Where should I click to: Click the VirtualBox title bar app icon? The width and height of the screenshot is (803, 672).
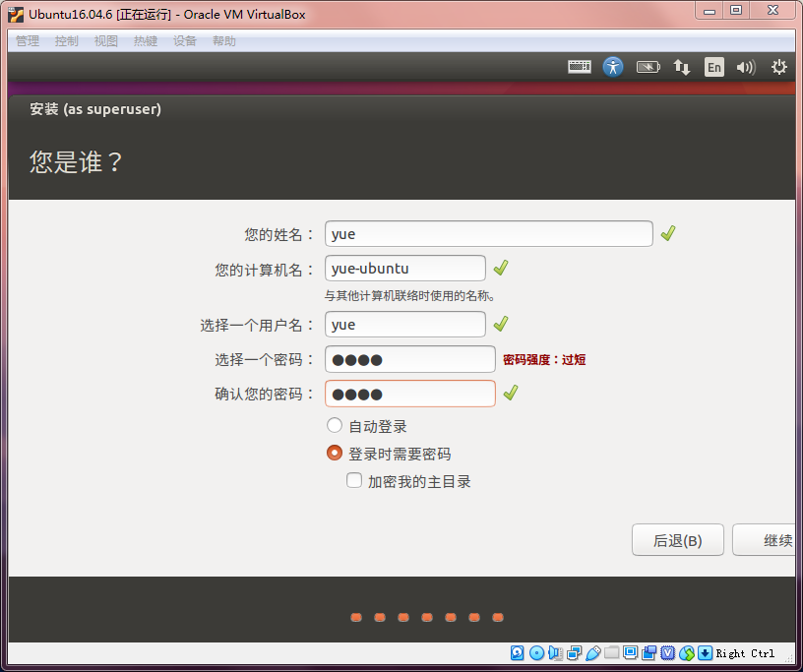(16, 15)
